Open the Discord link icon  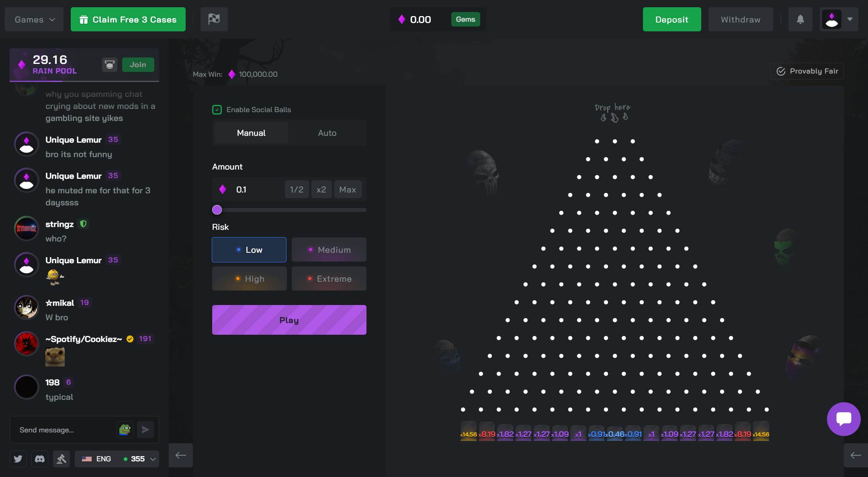(x=40, y=459)
